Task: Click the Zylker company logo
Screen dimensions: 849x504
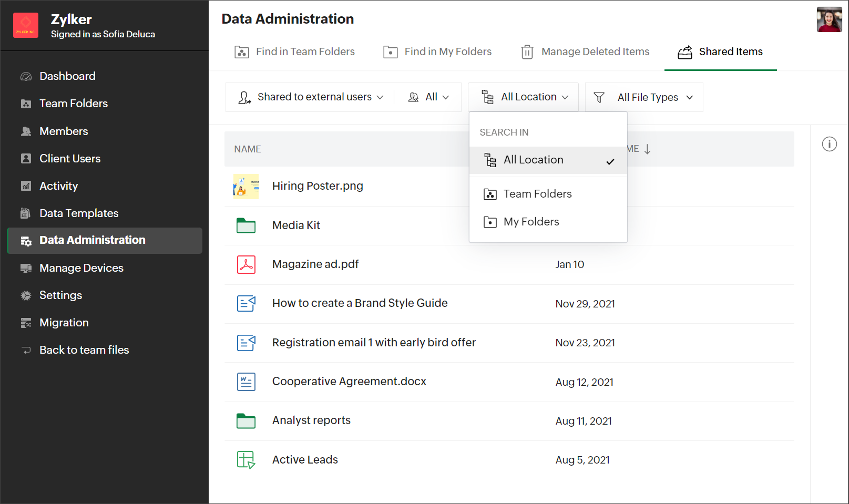Action: tap(25, 25)
